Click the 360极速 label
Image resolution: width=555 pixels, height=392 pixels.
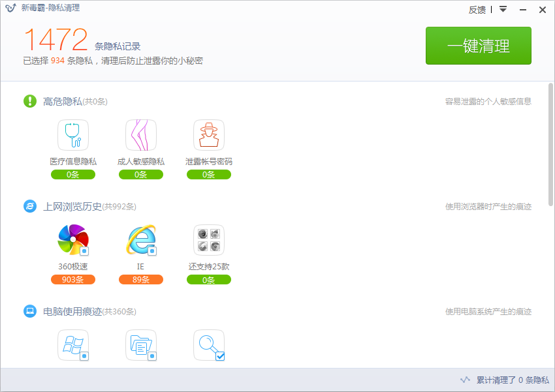click(73, 267)
